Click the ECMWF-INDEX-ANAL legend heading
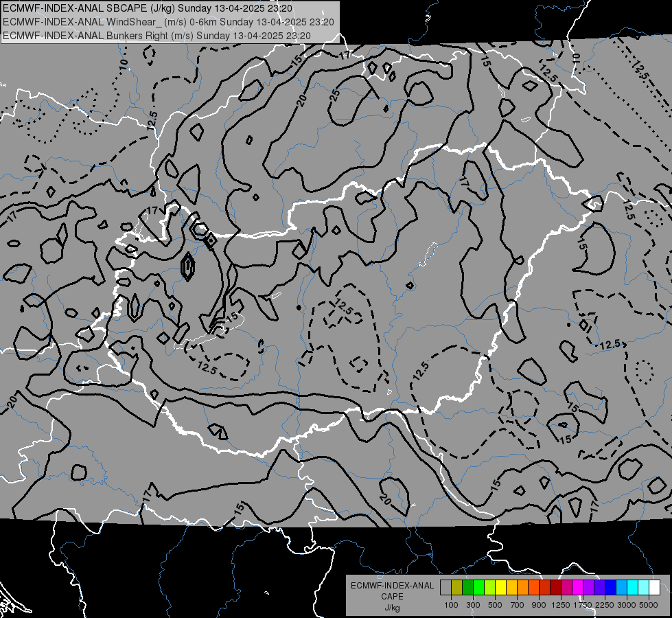 click(x=392, y=586)
